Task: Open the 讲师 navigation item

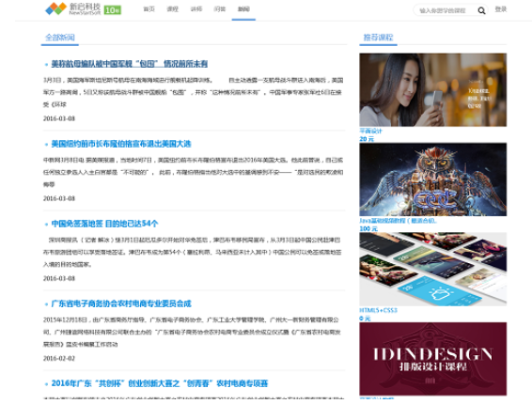Action: pyautogui.click(x=196, y=9)
